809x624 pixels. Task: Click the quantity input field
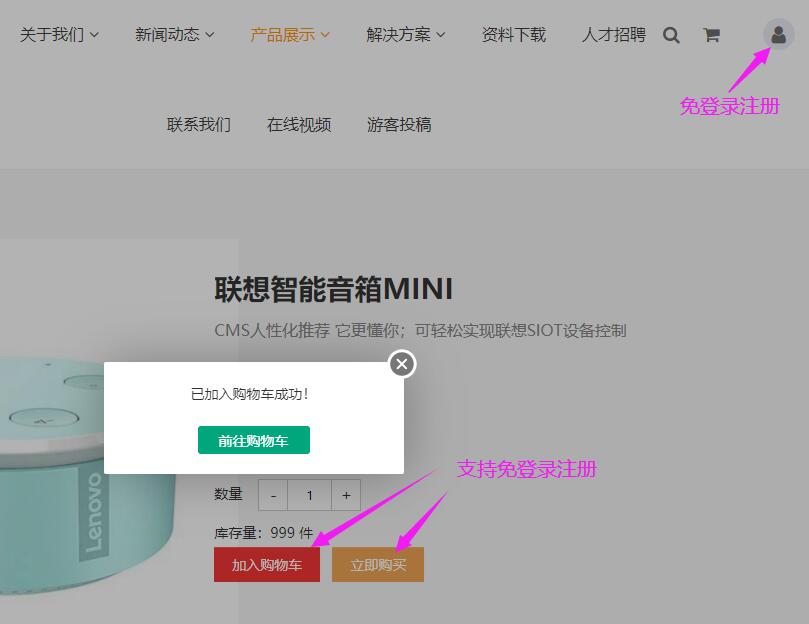(x=310, y=495)
